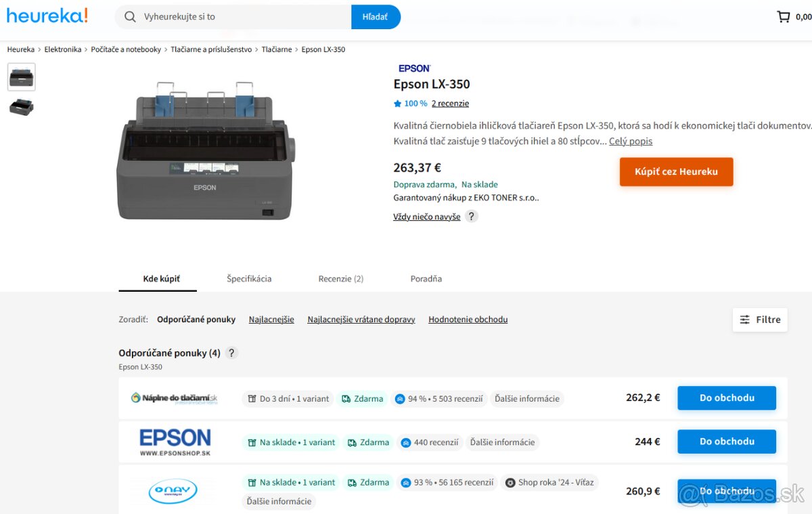Screen dimensions: 812x514
Task: Focus the Vyheurekujte si to search field
Action: [244, 17]
